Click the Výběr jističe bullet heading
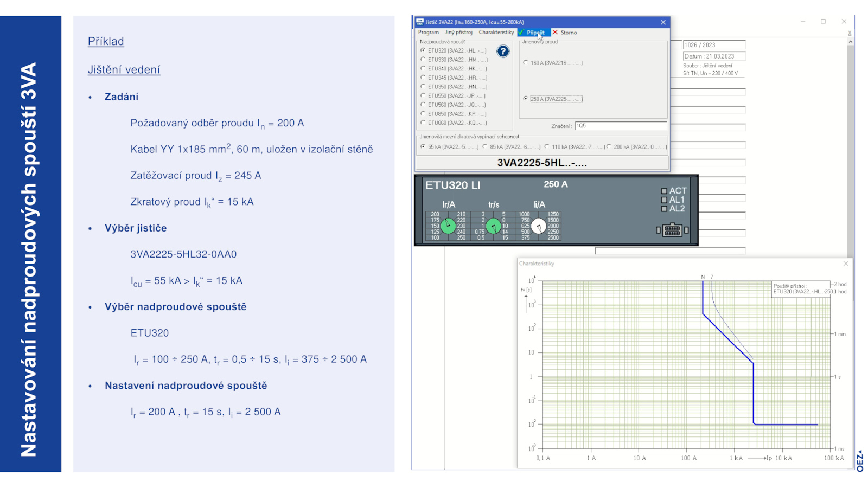The width and height of the screenshot is (868, 488). (136, 228)
